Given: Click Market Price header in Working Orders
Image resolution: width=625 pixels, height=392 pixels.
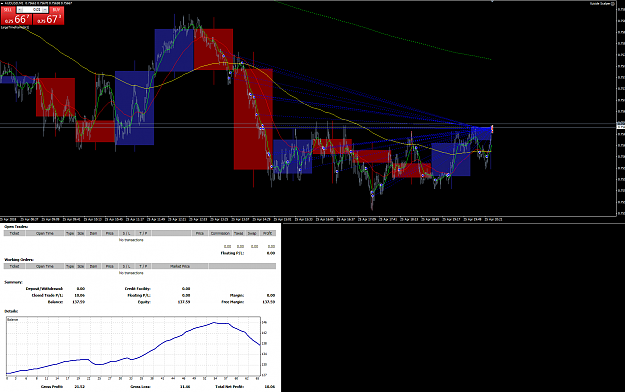Looking at the screenshot, I should pyautogui.click(x=180, y=266).
